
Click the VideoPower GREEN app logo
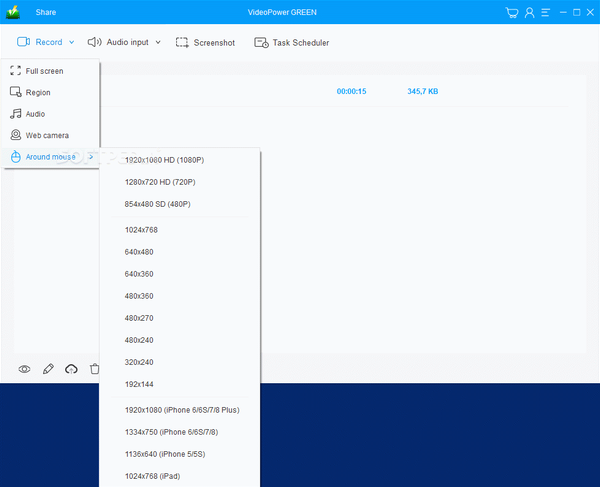click(x=13, y=12)
